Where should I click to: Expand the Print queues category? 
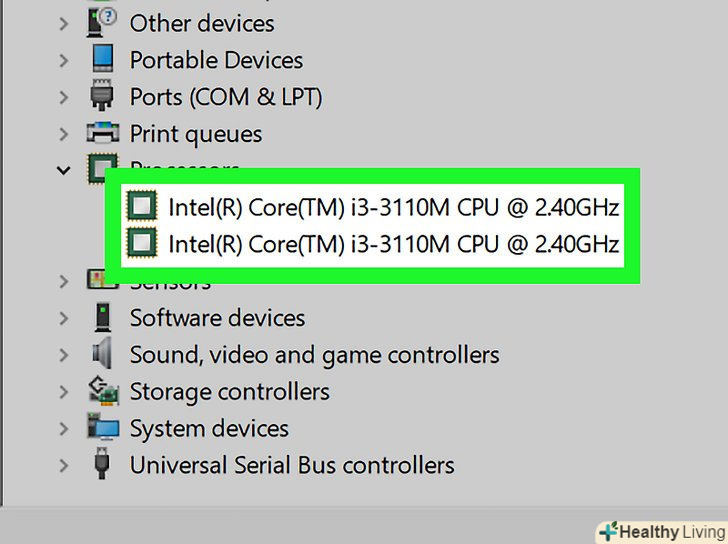(x=64, y=134)
